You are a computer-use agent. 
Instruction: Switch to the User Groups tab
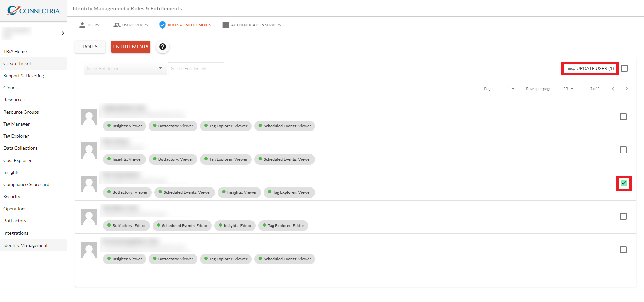130,25
